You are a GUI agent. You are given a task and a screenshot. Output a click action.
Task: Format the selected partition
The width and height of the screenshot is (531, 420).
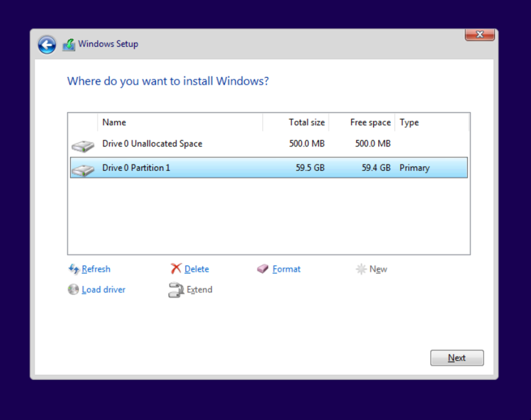(x=286, y=269)
